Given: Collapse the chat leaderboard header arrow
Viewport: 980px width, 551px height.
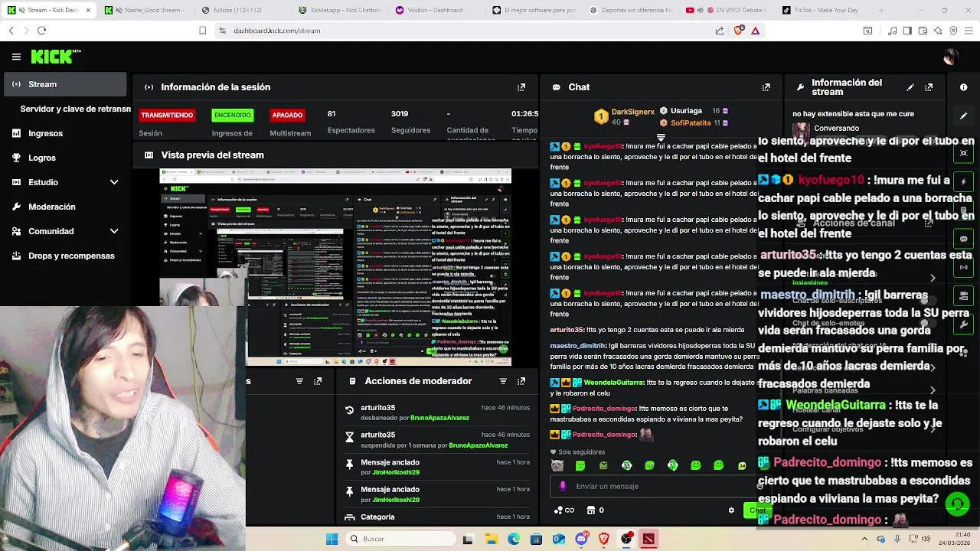Looking at the screenshot, I should coord(661,138).
